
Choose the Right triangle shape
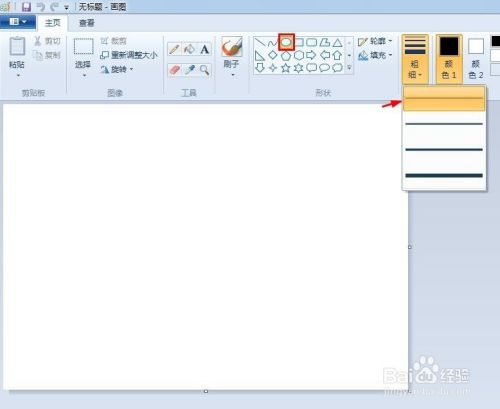coord(260,55)
